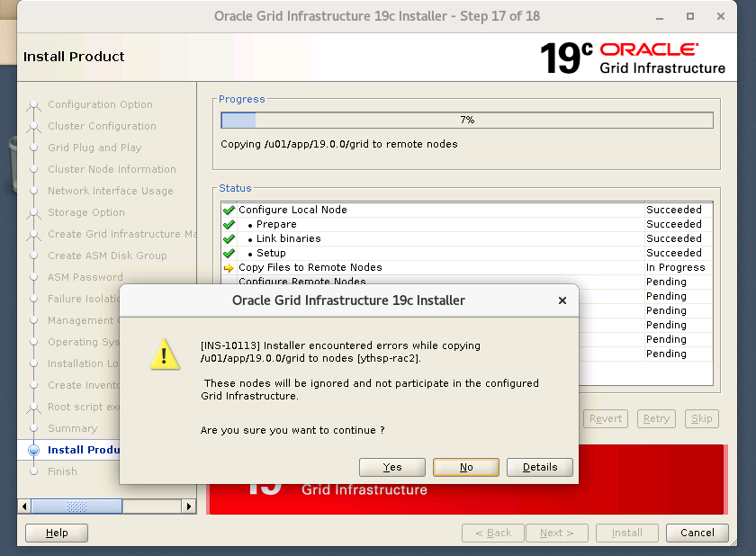Select the Cluster Configuration step
The image size is (756, 556).
click(102, 126)
